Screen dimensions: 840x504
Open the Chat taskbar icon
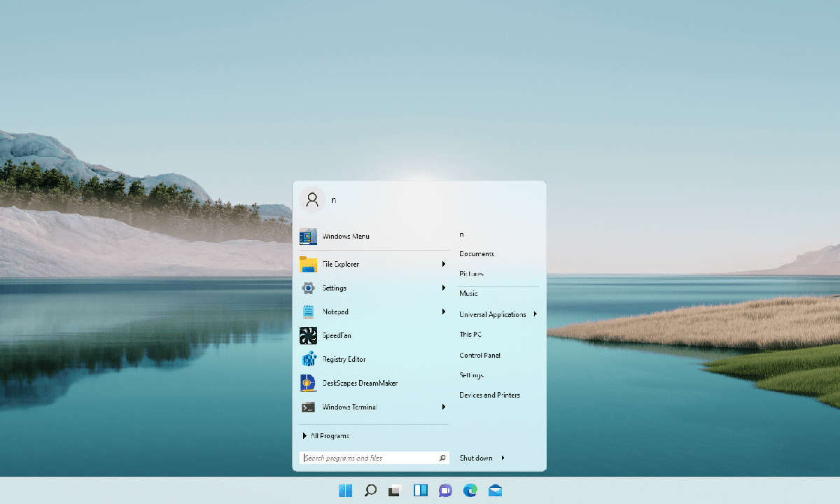[x=445, y=491]
